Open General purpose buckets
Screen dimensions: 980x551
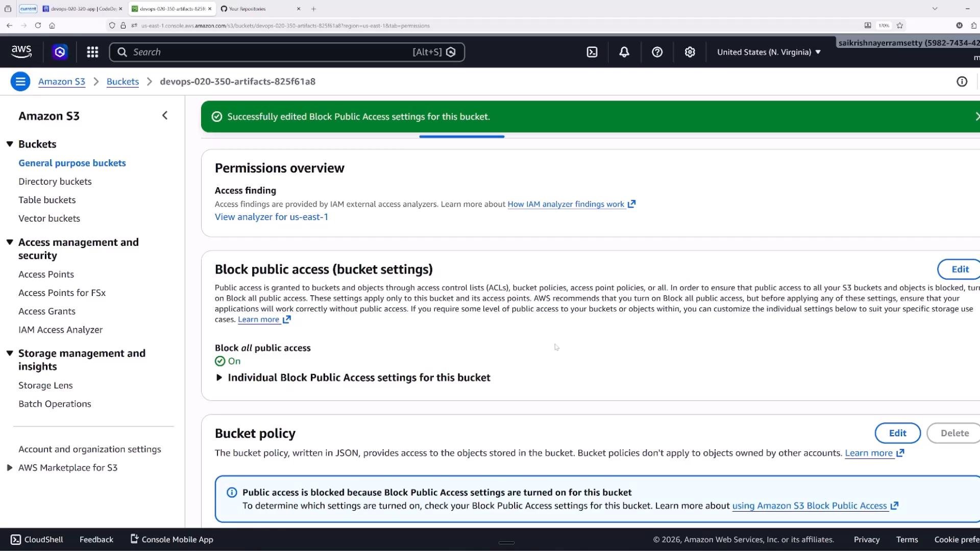tap(72, 163)
